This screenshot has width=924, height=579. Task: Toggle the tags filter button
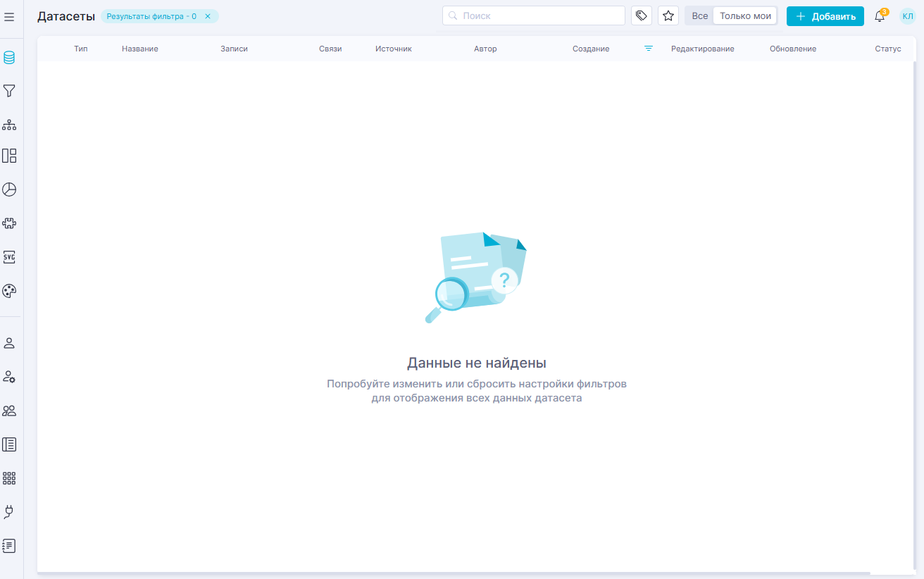tap(641, 15)
